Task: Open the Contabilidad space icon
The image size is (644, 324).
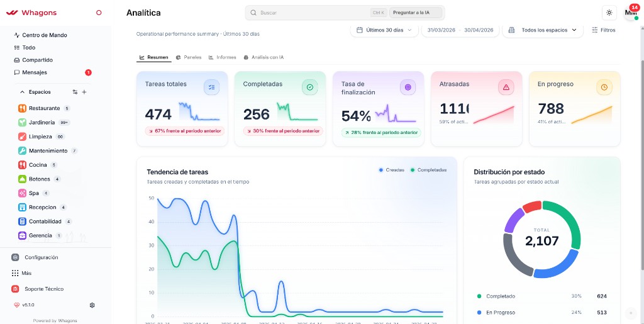Action: (x=22, y=221)
